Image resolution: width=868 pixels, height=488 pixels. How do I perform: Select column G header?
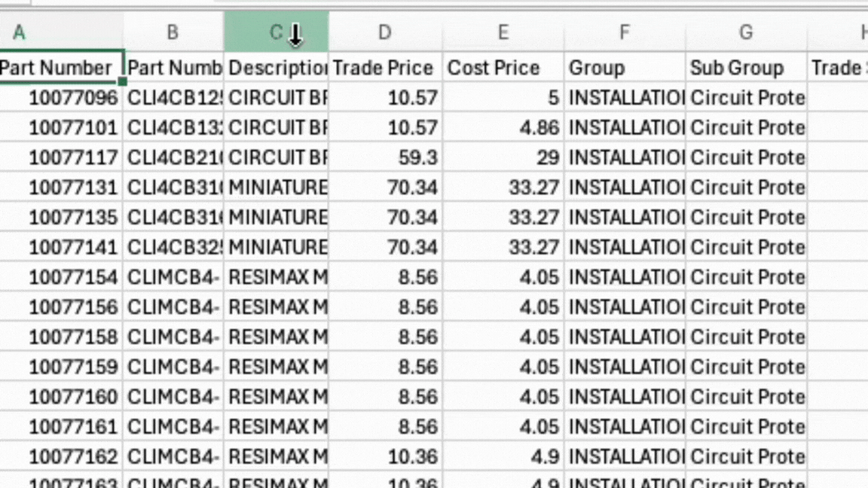point(745,32)
